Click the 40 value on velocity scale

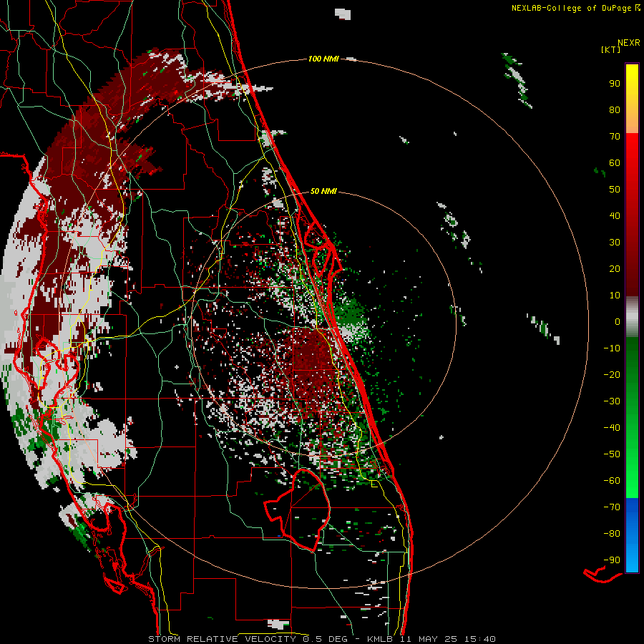tap(615, 215)
